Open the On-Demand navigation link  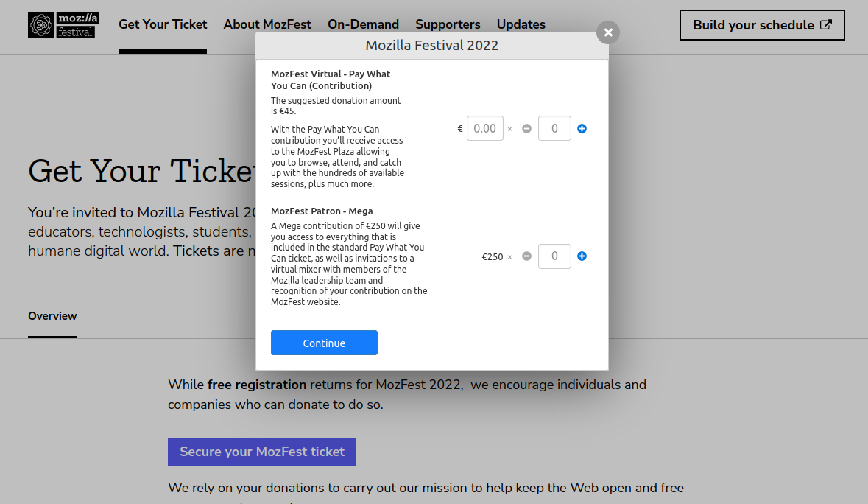(x=363, y=24)
